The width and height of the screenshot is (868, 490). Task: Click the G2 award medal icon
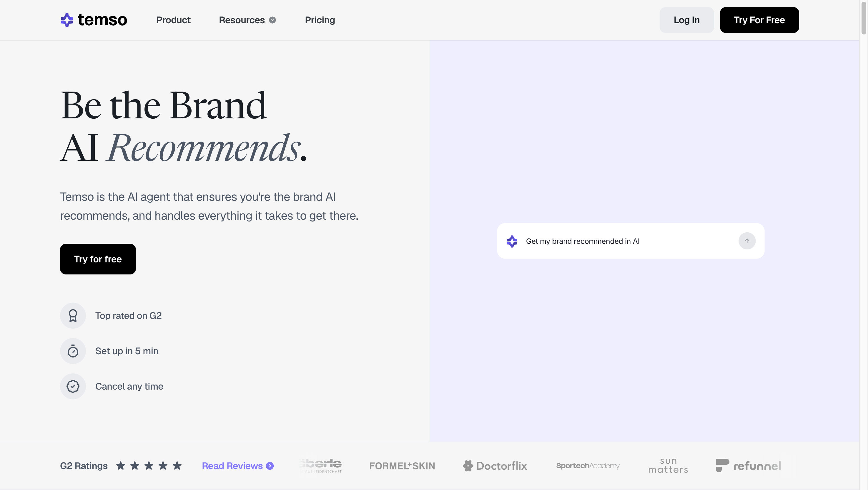click(x=73, y=316)
